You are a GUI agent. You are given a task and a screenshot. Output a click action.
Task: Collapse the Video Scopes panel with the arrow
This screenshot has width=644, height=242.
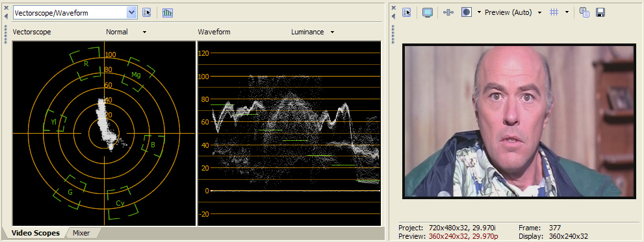6,16
